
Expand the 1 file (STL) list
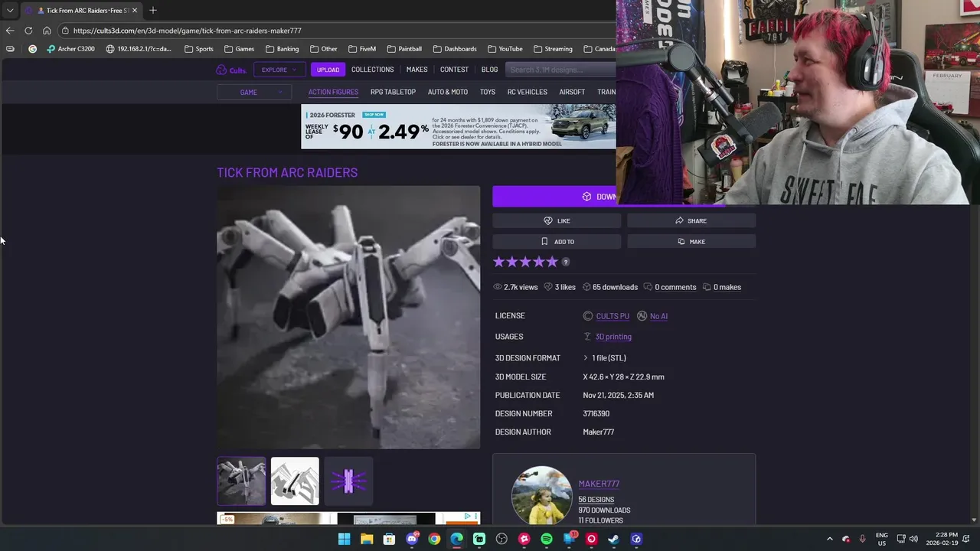[605, 358]
